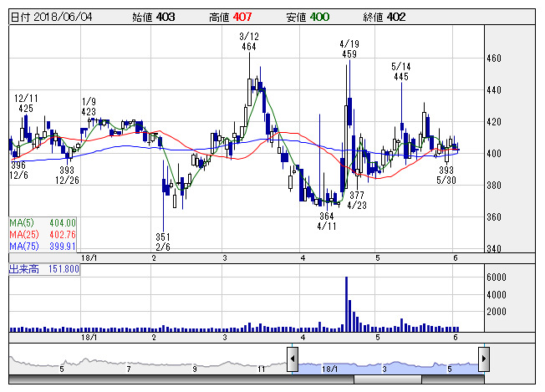
Task: Select the MA(75) legend entry
Action: pos(43,247)
